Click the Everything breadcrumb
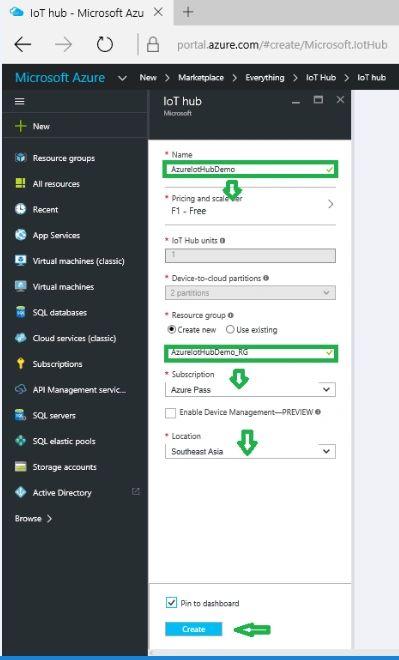The width and height of the screenshot is (399, 660). 265,78
